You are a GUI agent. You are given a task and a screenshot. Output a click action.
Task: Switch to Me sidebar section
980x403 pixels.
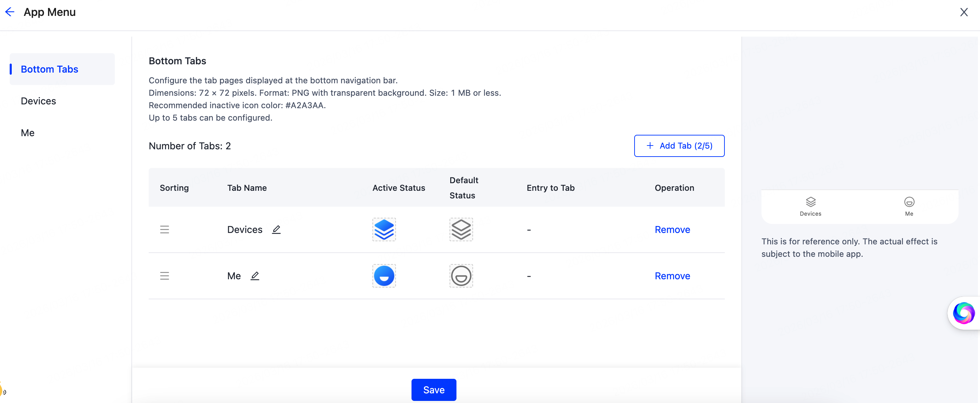click(28, 133)
